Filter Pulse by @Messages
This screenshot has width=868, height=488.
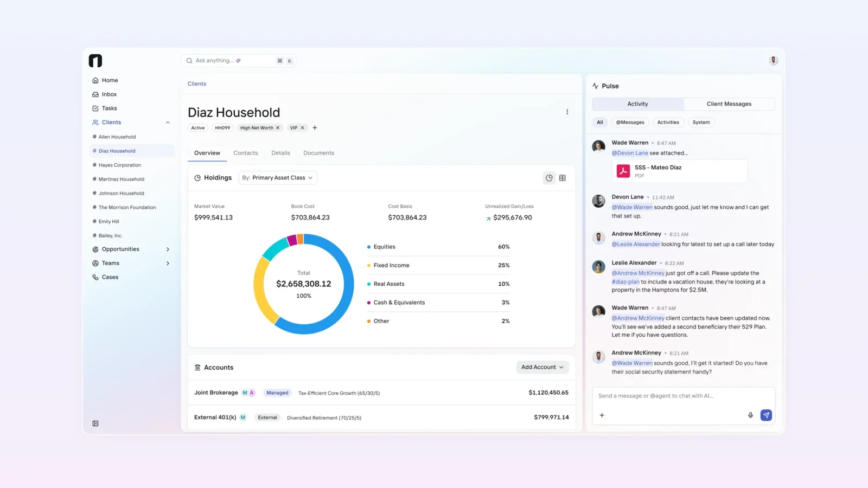click(630, 123)
